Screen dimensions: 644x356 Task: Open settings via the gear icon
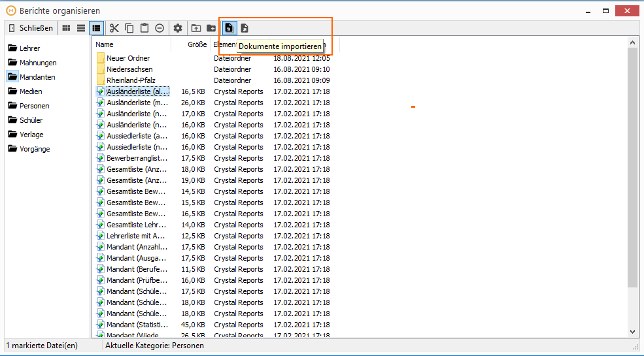coord(177,28)
